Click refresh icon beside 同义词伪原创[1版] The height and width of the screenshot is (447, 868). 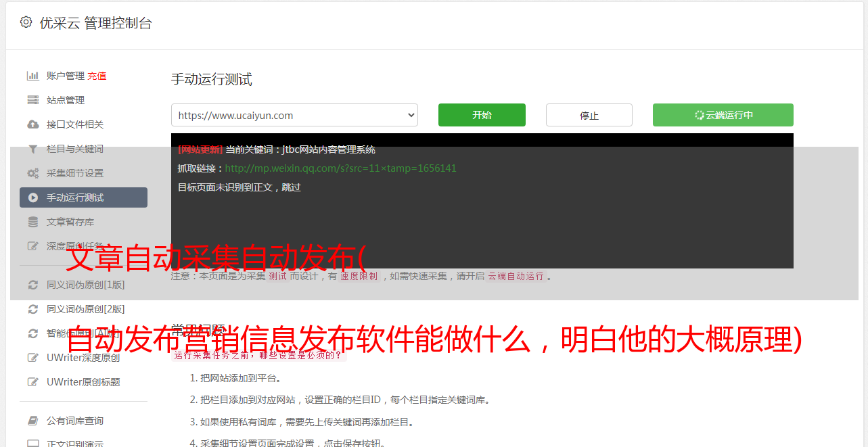tap(32, 285)
